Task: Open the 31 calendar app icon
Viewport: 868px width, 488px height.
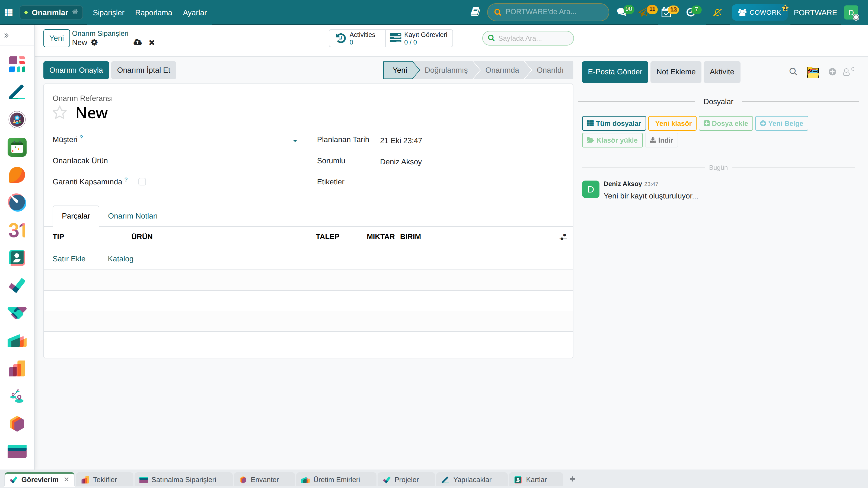Action: point(17,230)
